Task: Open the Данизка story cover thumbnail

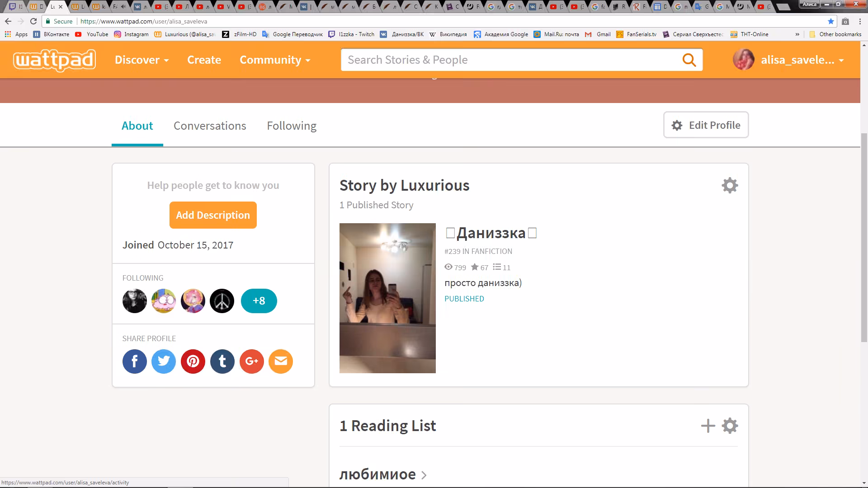Action: click(387, 298)
